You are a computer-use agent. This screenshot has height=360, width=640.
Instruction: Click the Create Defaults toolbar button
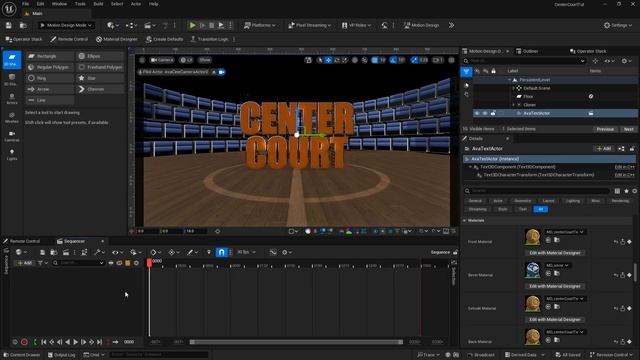(x=164, y=39)
